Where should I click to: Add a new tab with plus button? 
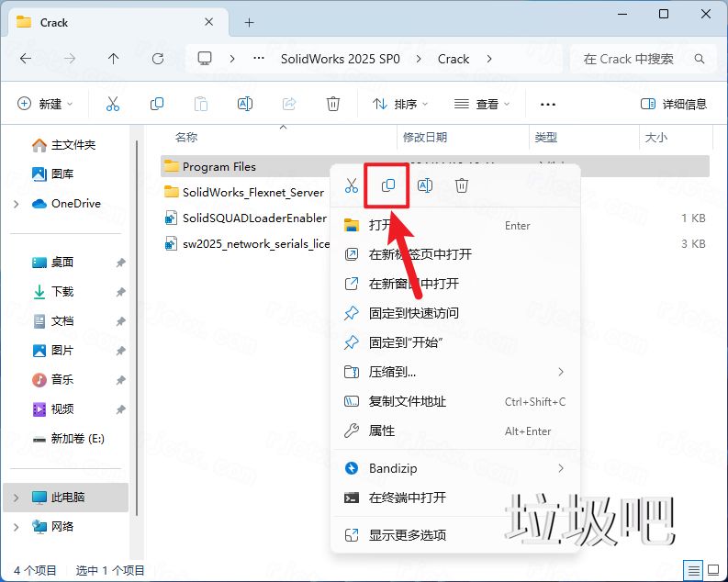coord(250,22)
